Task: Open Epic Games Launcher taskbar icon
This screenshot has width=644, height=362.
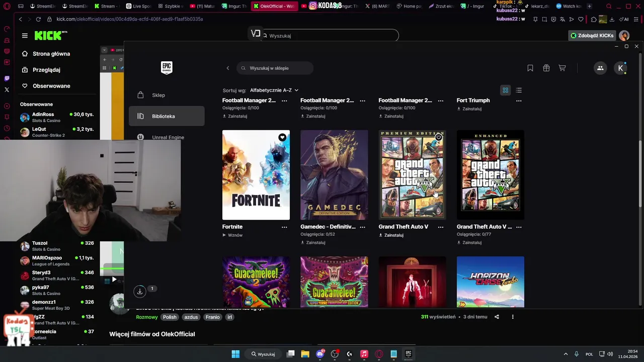Action: coord(409,354)
